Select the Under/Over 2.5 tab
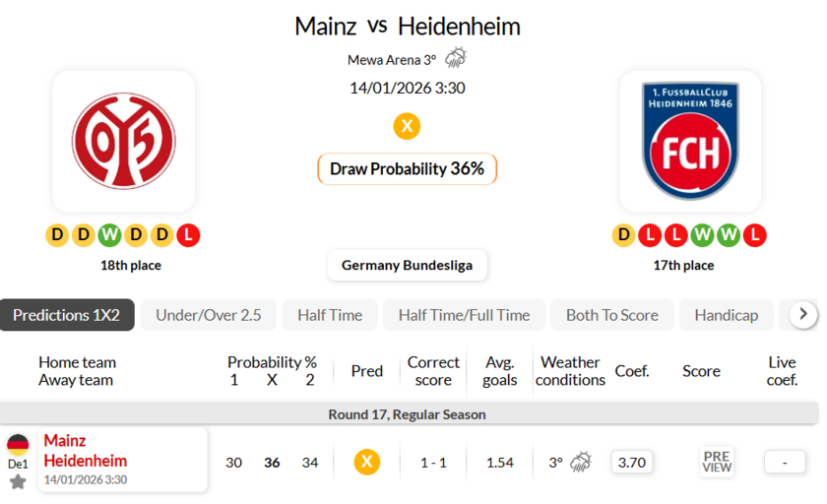This screenshot has height=504, width=827. (x=209, y=315)
